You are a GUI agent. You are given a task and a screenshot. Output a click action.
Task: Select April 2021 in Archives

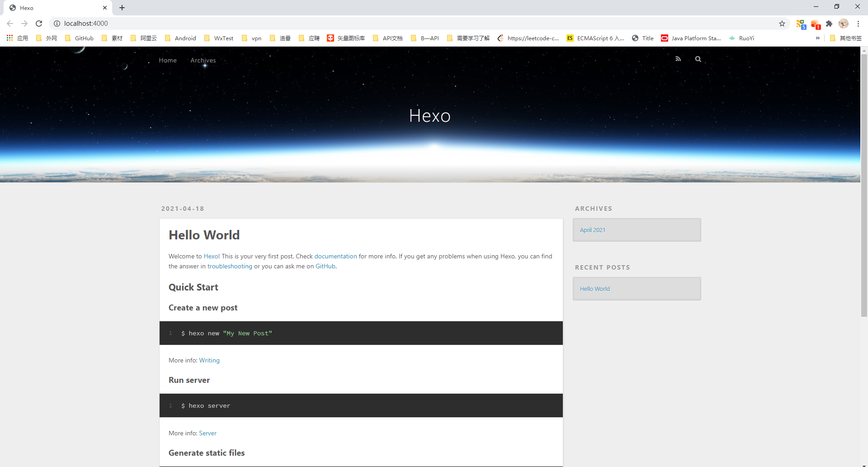pos(593,230)
